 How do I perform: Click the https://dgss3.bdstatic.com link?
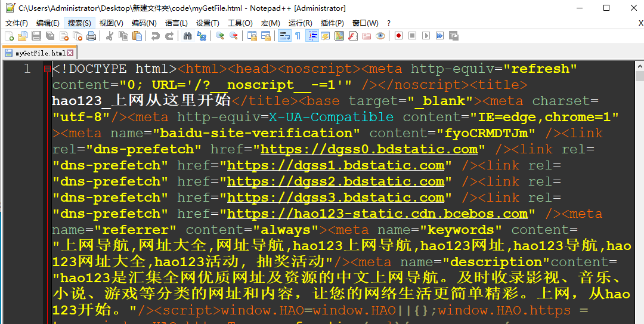[x=336, y=198]
